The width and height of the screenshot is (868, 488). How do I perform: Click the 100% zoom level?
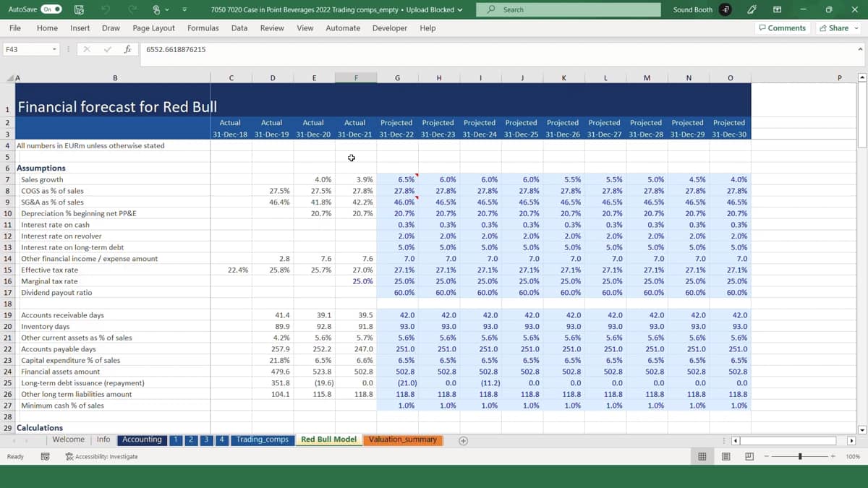pyautogui.click(x=852, y=457)
